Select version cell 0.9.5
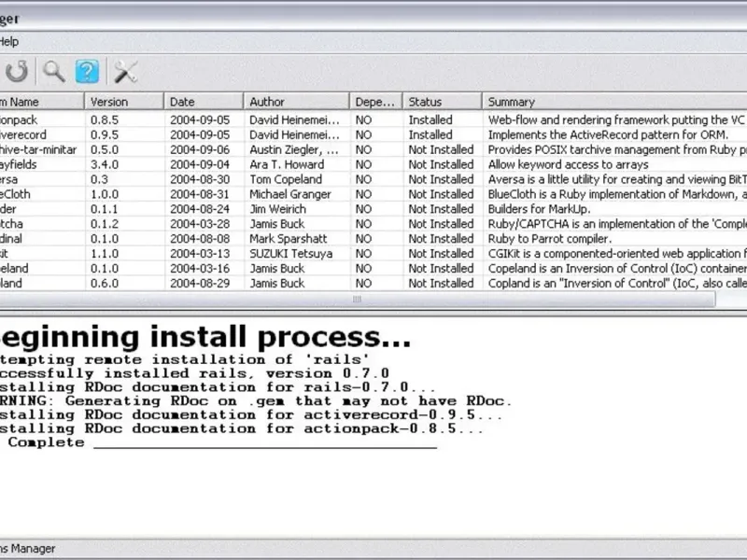Screen dimensions: 747x560 (105, 134)
